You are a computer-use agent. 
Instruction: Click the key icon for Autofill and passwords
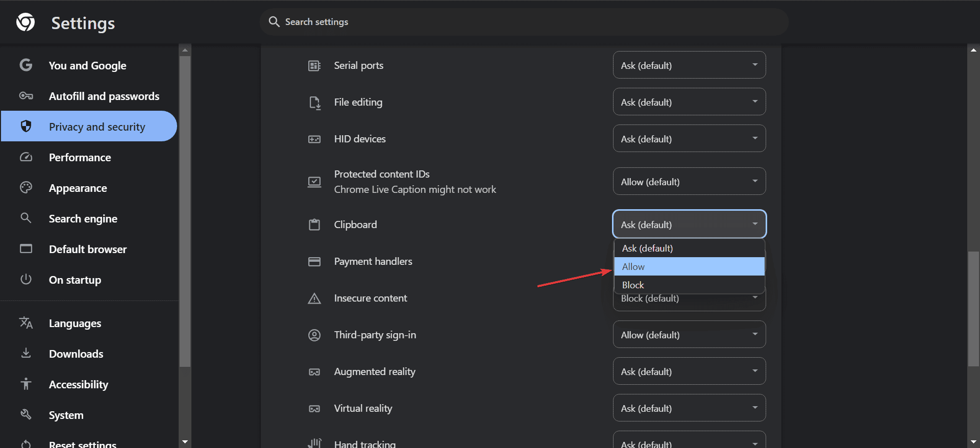pos(26,96)
